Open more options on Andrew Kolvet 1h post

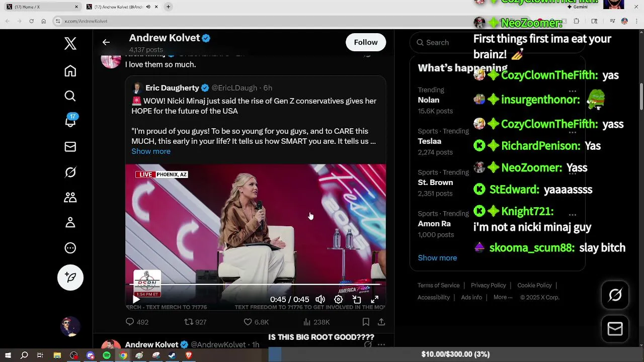[381, 344]
